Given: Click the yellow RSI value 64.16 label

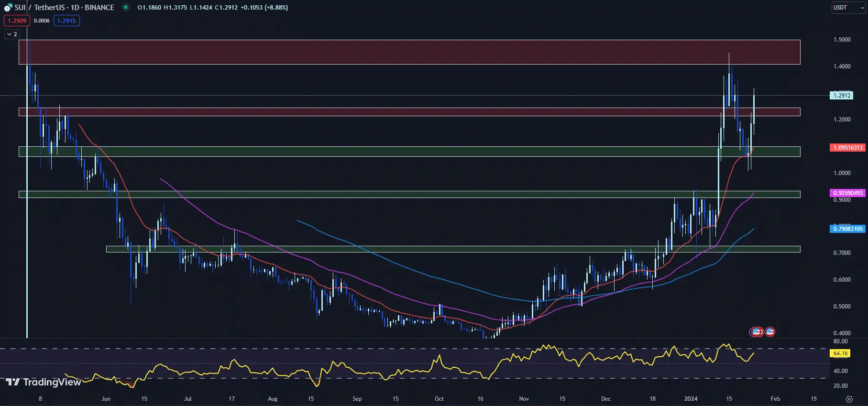Looking at the screenshot, I should coord(840,354).
